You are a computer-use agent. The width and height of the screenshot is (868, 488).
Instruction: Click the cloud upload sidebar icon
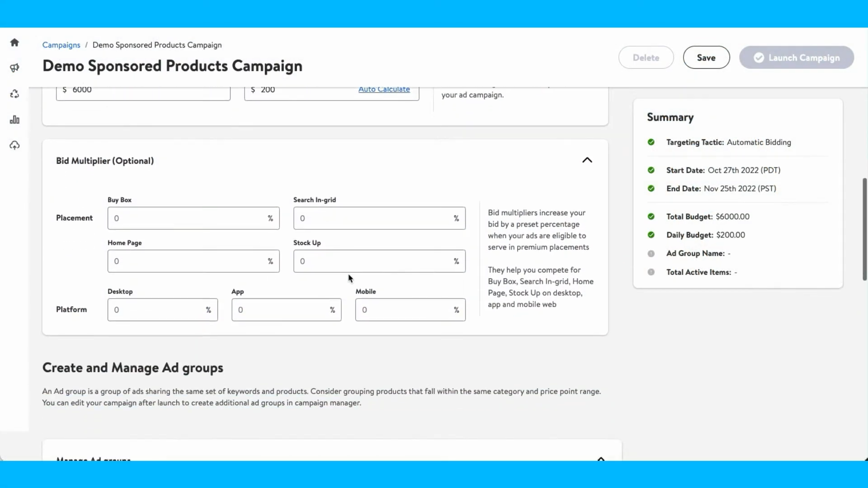tap(14, 146)
